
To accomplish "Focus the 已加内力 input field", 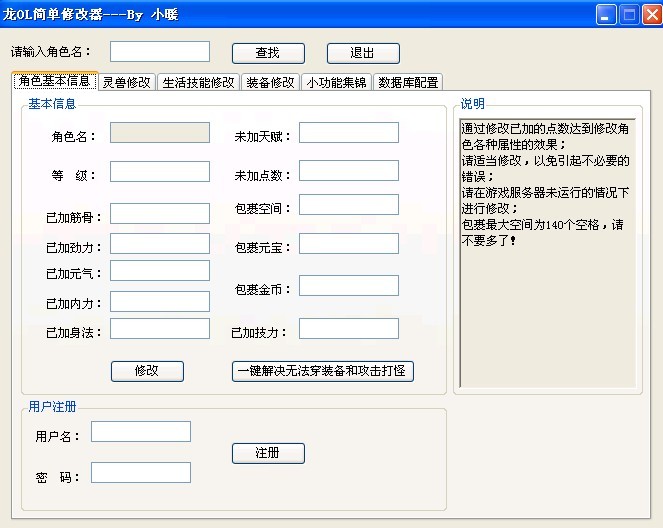I will point(160,301).
